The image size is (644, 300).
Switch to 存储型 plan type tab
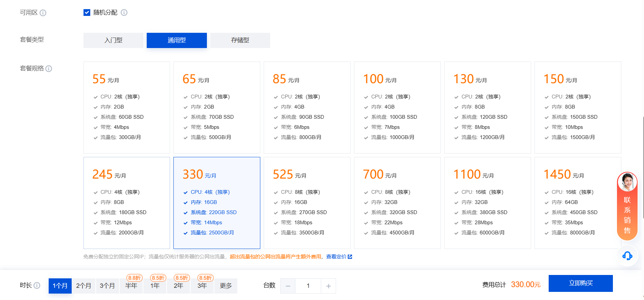(240, 40)
